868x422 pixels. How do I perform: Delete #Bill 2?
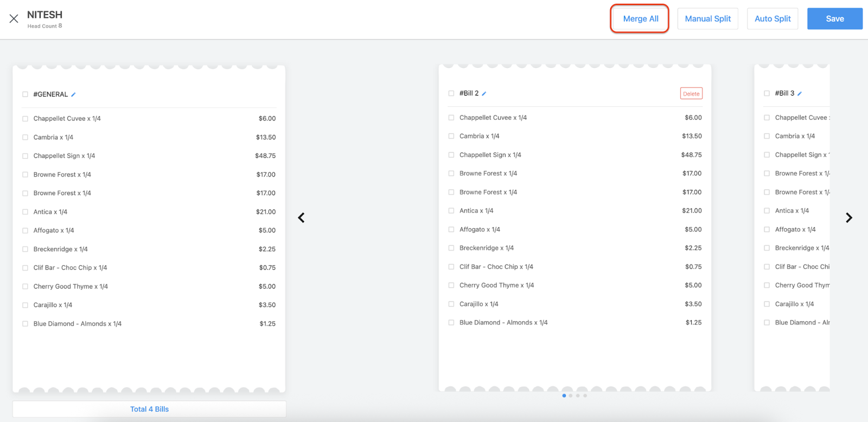point(691,94)
